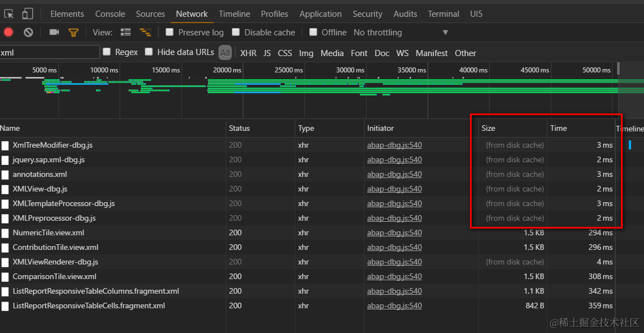Click file icon of ComparisonTile.view.xml
Viewport: 644px width, 333px height.
coord(5,277)
